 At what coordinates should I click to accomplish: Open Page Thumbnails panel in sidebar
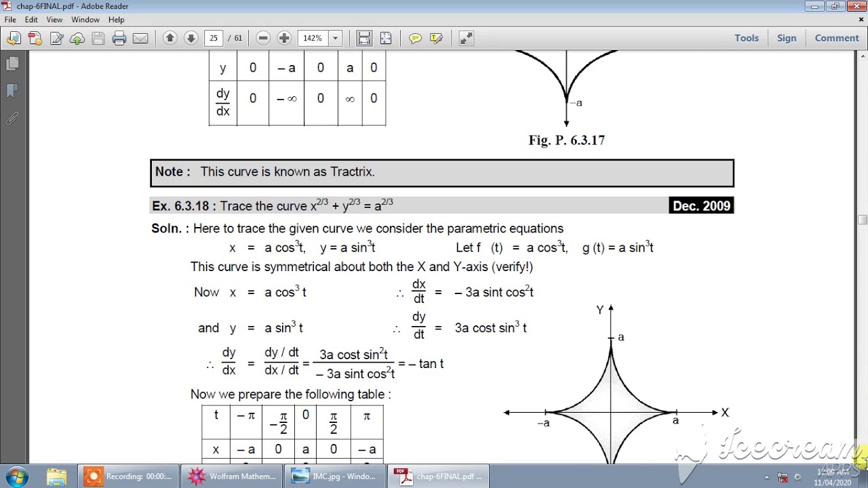tap(12, 64)
